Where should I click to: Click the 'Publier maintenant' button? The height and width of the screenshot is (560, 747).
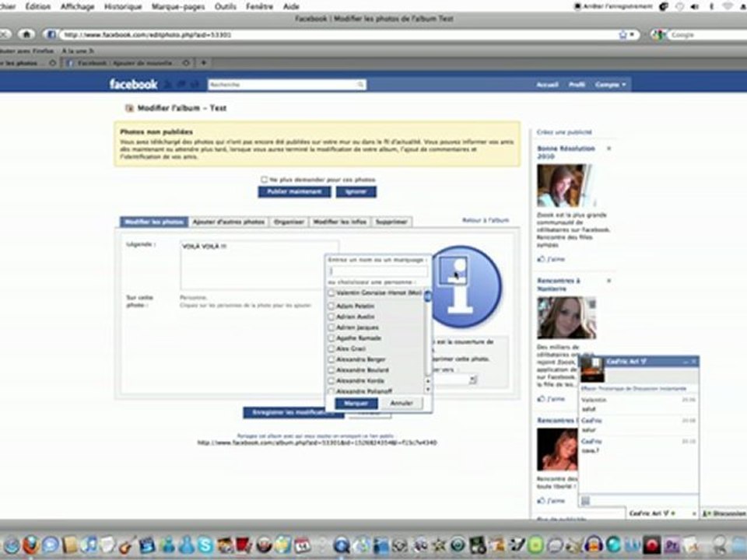coord(294,192)
